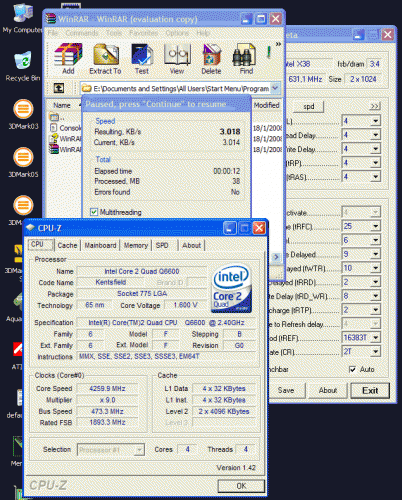Click the Modified column header in WinRAR
The height and width of the screenshot is (500, 402).
tap(267, 105)
